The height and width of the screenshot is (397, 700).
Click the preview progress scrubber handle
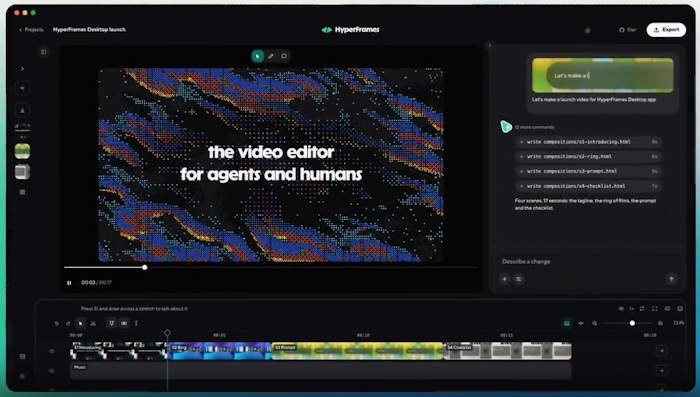point(145,267)
